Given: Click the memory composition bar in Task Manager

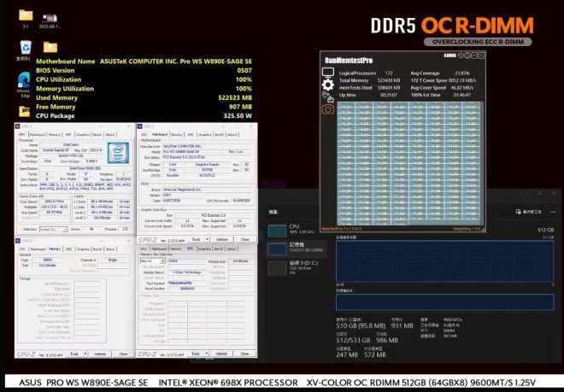Looking at the screenshot, I should (x=445, y=302).
